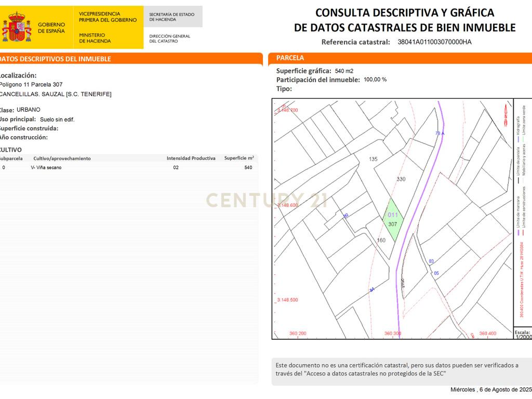Click the Dirección General del Catastro label

click(170, 38)
